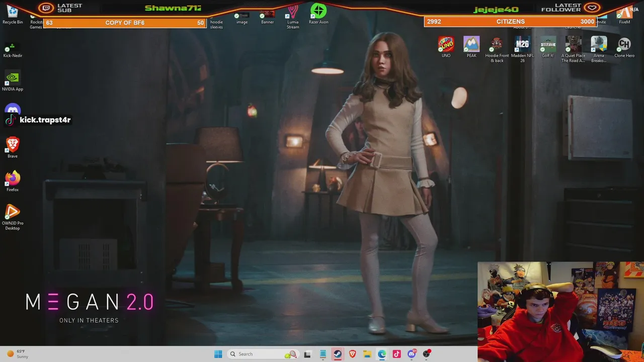Open TikTok app in the taskbar

[397, 354]
